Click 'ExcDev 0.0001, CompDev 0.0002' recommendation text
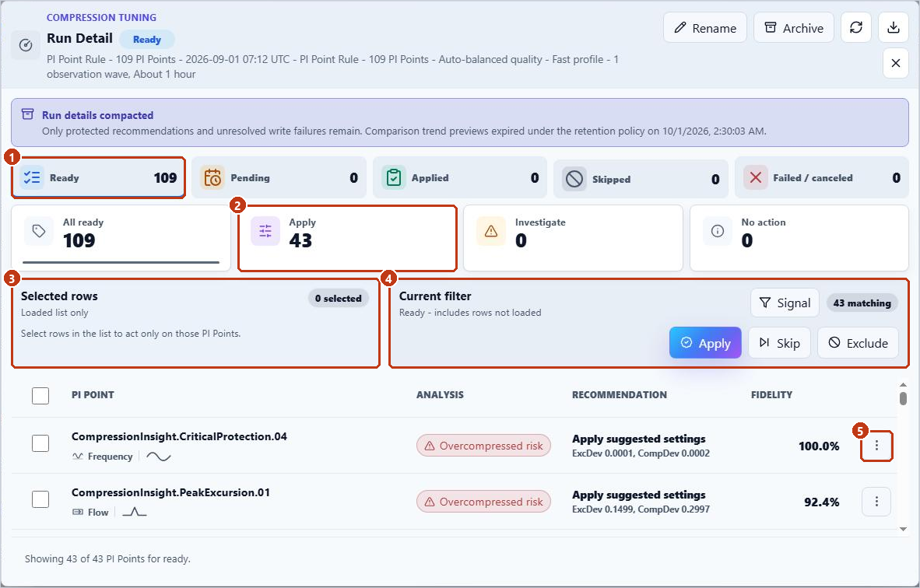920x588 pixels. (641, 453)
